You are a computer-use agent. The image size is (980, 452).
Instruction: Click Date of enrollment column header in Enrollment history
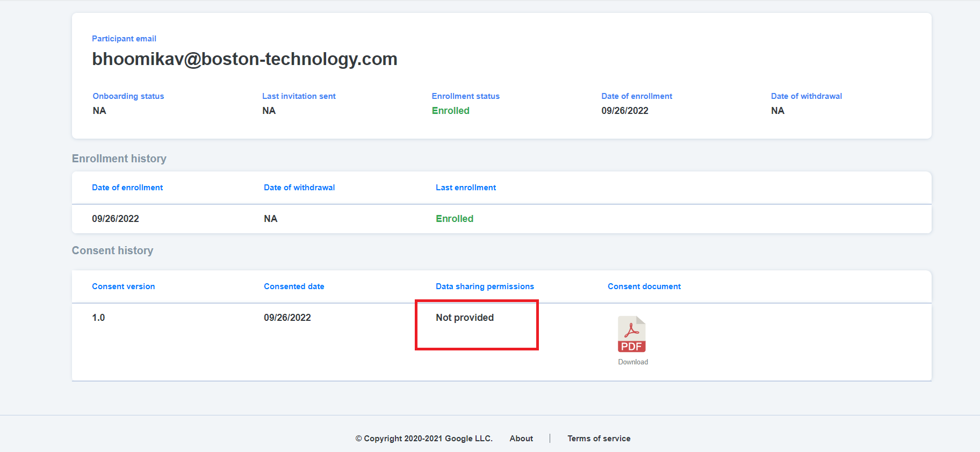tap(127, 188)
